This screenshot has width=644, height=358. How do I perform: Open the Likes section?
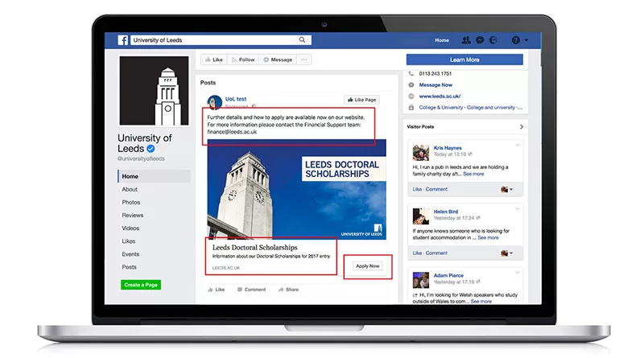tap(129, 241)
